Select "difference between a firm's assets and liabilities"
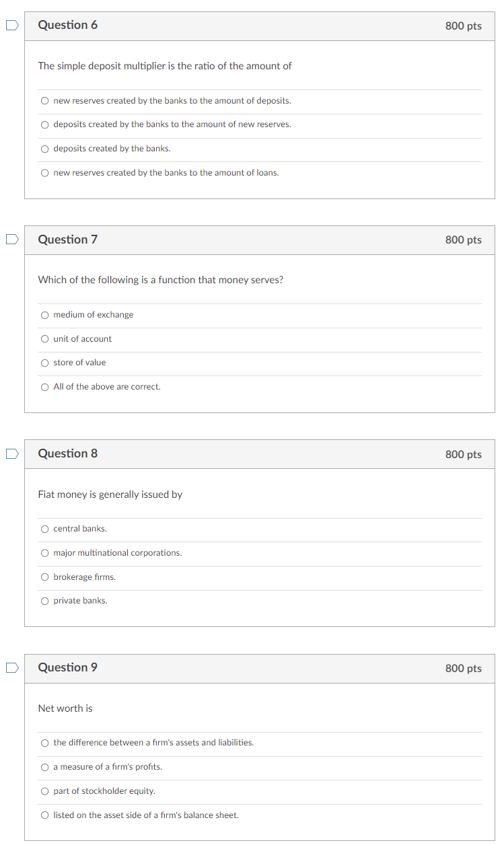 tap(44, 743)
